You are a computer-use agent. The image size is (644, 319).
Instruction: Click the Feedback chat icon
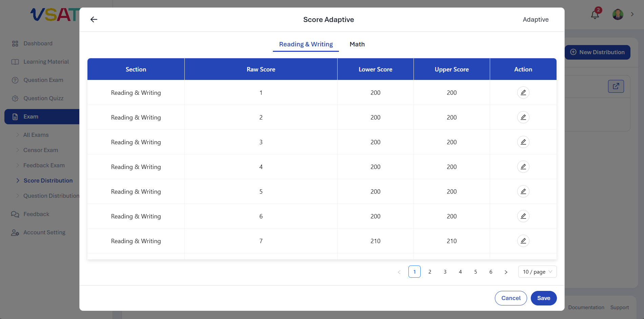click(15, 214)
